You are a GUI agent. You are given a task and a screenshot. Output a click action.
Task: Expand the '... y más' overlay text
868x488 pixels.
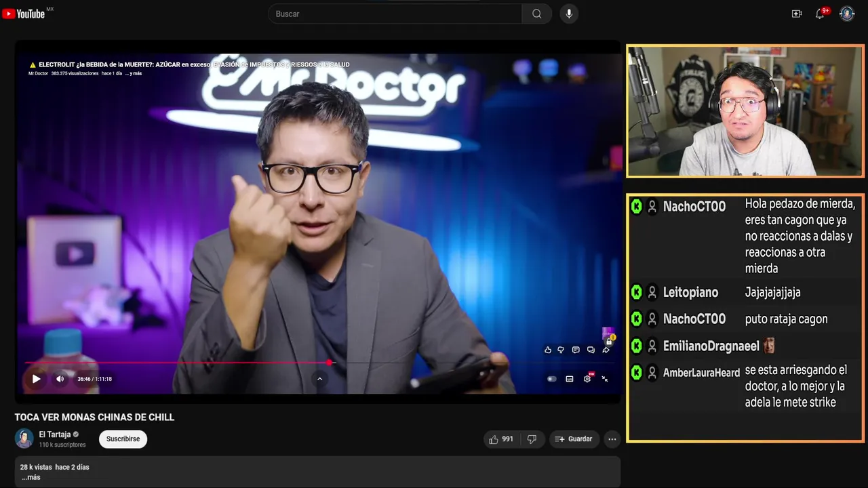133,73
